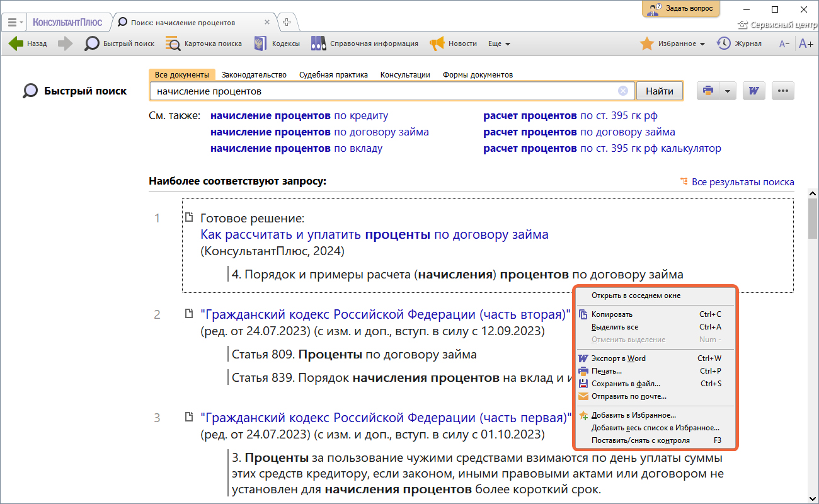Click the document icon of result 1
This screenshot has height=504, width=819.
[x=188, y=218]
